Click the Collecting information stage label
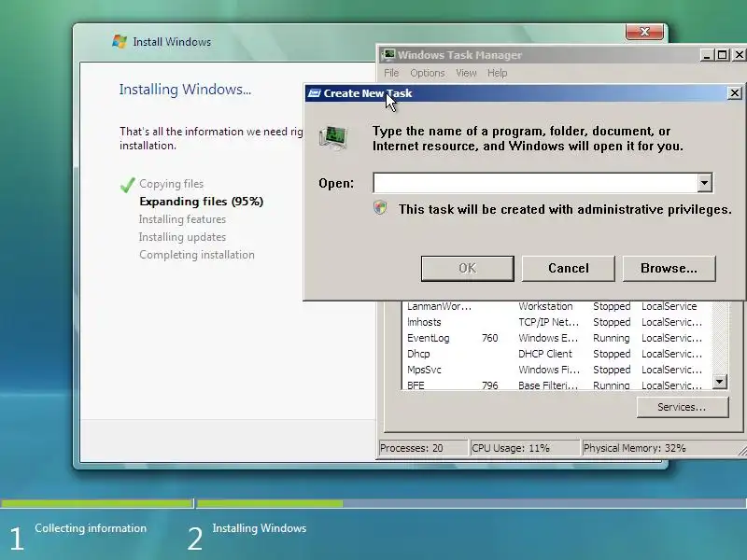Screen dimensions: 747x560 pyautogui.click(x=91, y=528)
